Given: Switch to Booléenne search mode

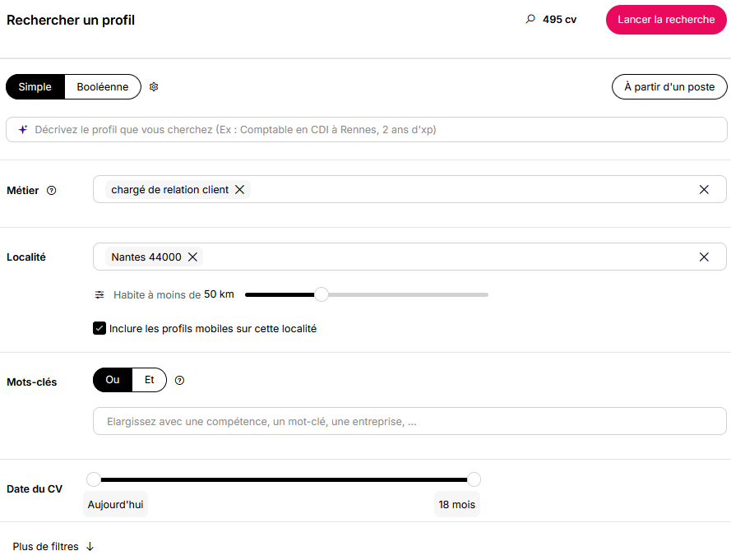Looking at the screenshot, I should (103, 86).
